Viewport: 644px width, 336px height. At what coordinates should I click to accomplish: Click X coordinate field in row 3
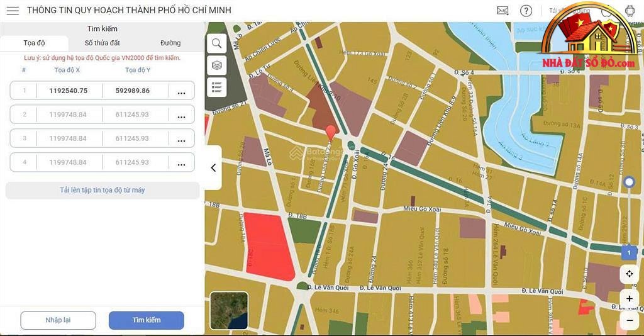pos(68,138)
